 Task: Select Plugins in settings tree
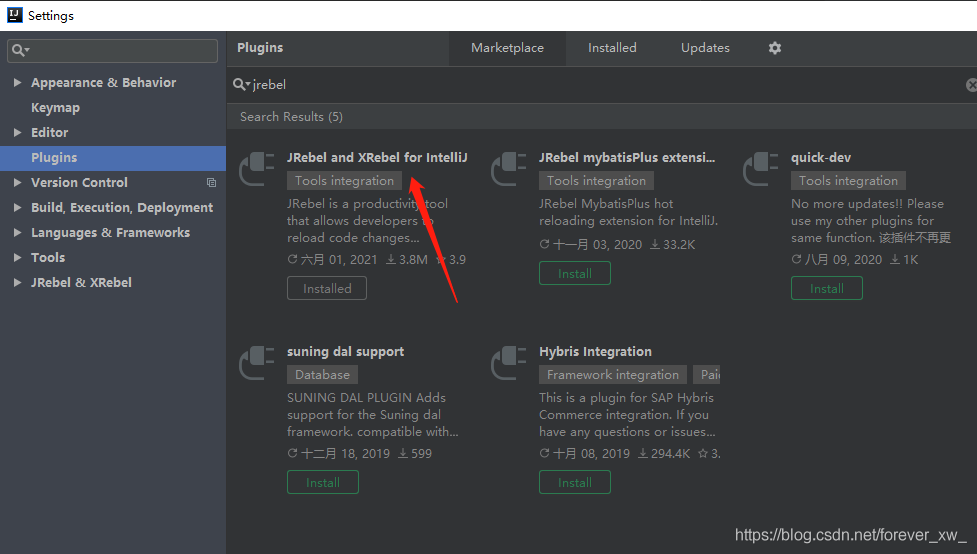click(113, 158)
